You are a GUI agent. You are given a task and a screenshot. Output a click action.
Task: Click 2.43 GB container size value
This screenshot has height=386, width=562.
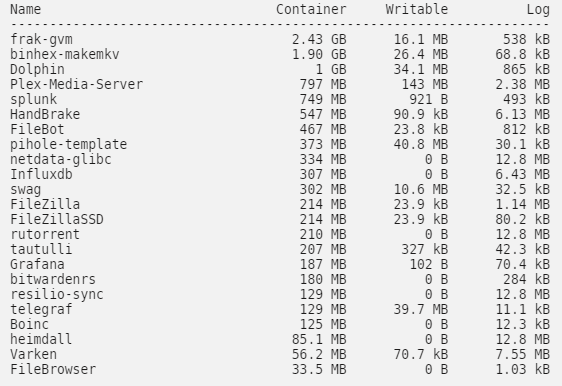[319, 39]
